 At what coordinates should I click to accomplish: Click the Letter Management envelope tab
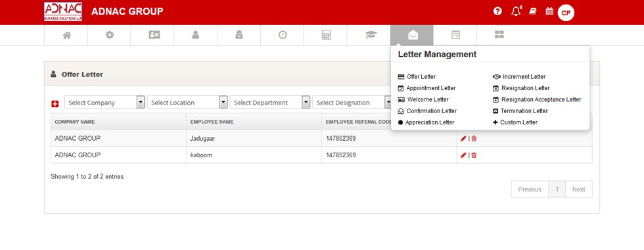coord(413,36)
